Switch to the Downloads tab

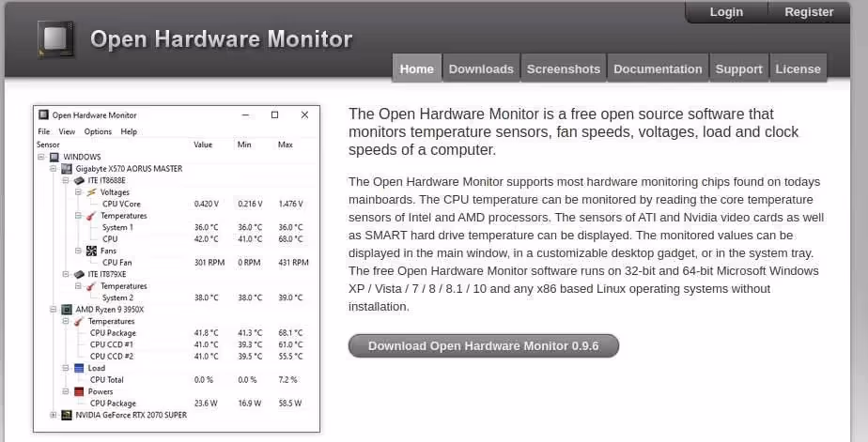click(x=481, y=69)
